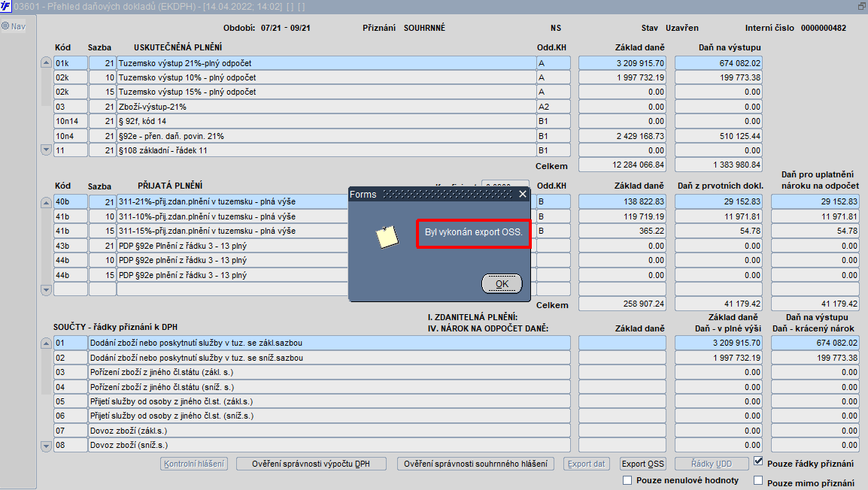Click Ověření správnosti souhrnného hlášení button
Viewport: 868px width, 490px height.
pyautogui.click(x=475, y=464)
